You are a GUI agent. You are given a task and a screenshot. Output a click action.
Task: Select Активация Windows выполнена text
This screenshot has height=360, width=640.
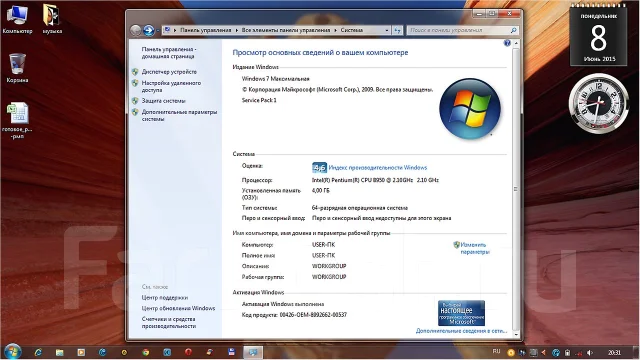[x=283, y=304]
